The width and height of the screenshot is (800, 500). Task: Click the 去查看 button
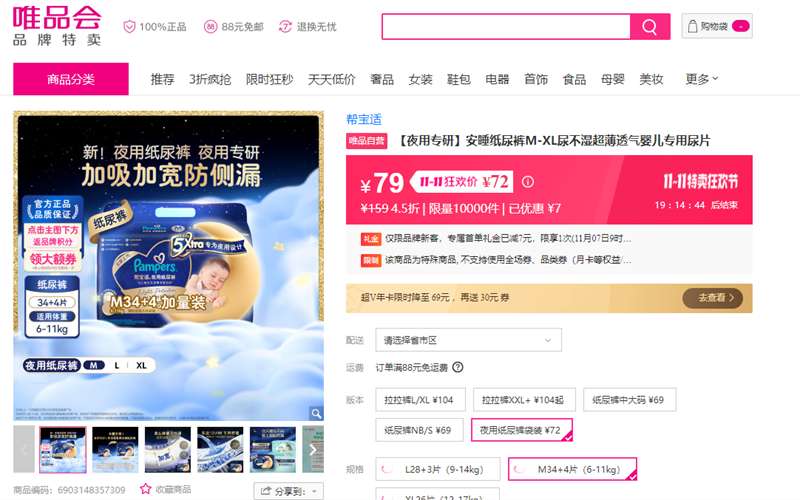click(712, 297)
